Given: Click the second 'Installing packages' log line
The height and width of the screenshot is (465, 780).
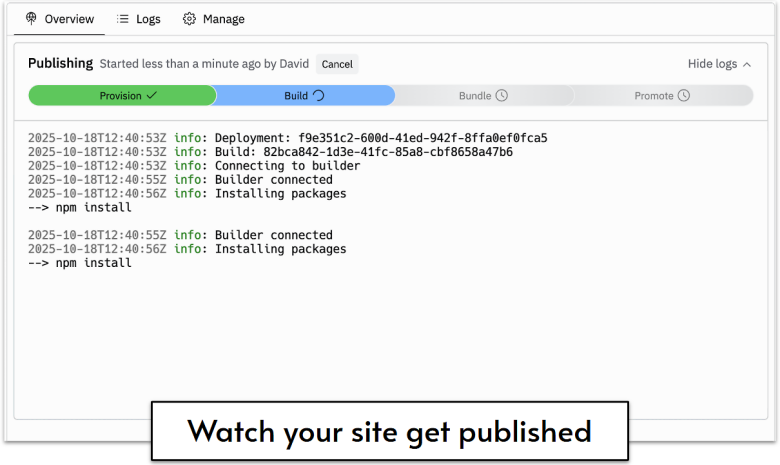Looking at the screenshot, I should point(187,249).
